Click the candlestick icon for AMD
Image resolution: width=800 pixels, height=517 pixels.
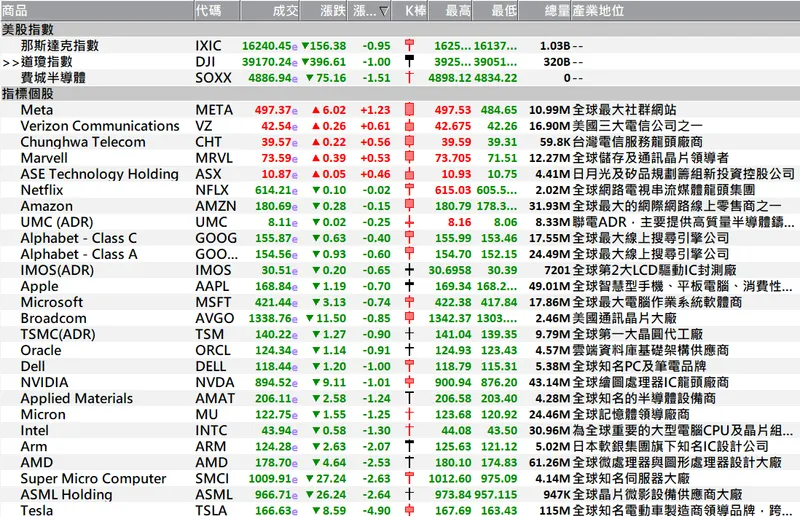tap(409, 462)
